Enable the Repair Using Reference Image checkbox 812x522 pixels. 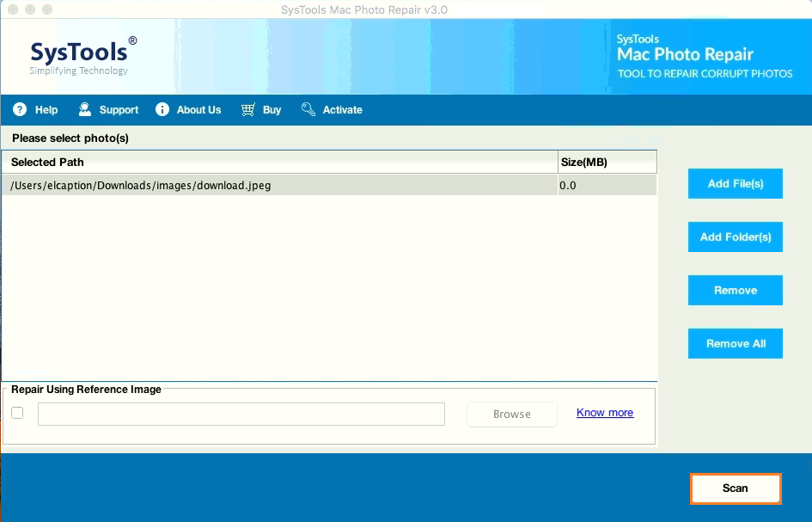(x=17, y=413)
